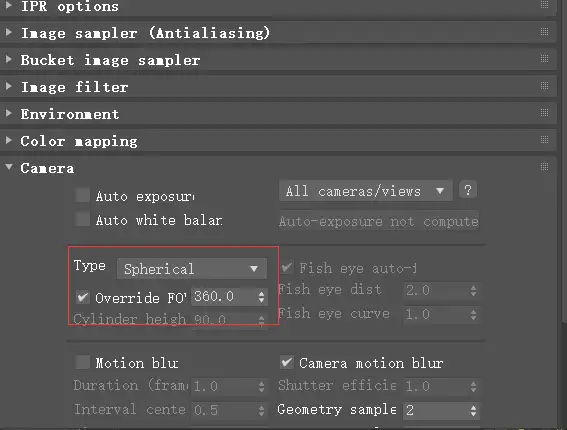Click grip handle of Image filter rollout
Viewport: 567px width, 430px height.
click(544, 86)
